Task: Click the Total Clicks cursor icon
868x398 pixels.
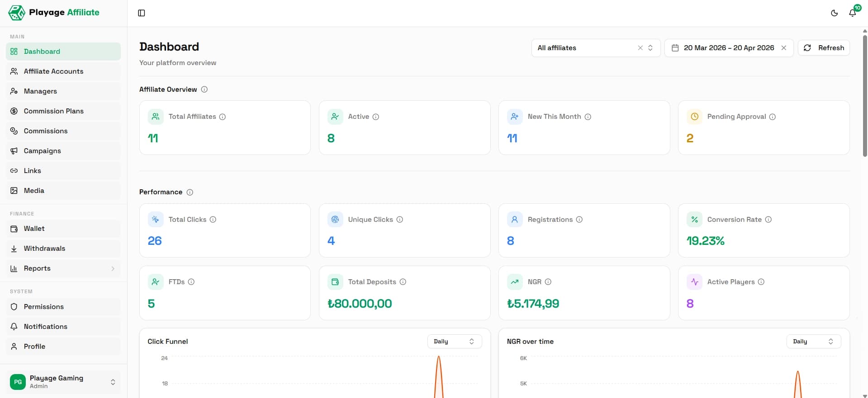Action: pos(156,220)
